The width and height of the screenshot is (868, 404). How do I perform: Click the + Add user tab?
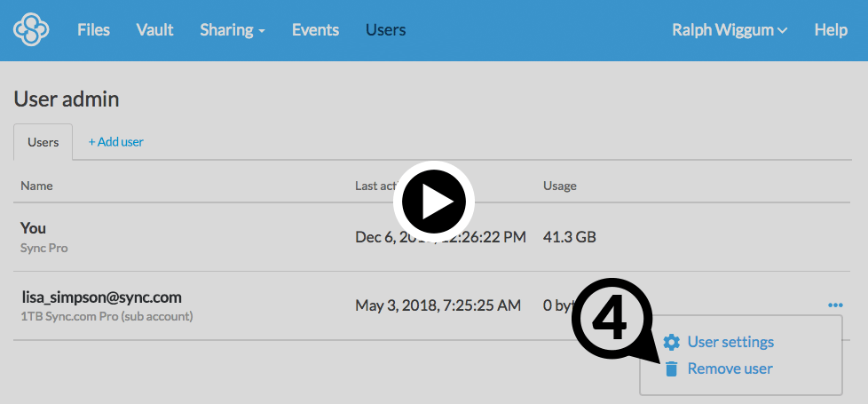pyautogui.click(x=115, y=142)
